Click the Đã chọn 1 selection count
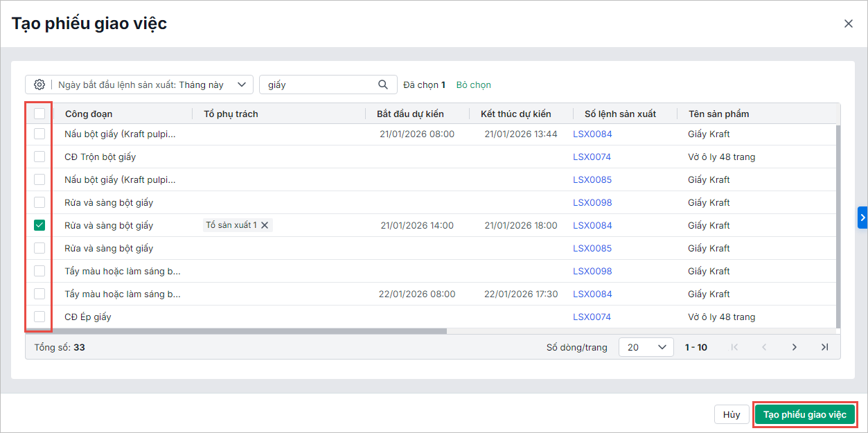868x433 pixels. click(424, 85)
